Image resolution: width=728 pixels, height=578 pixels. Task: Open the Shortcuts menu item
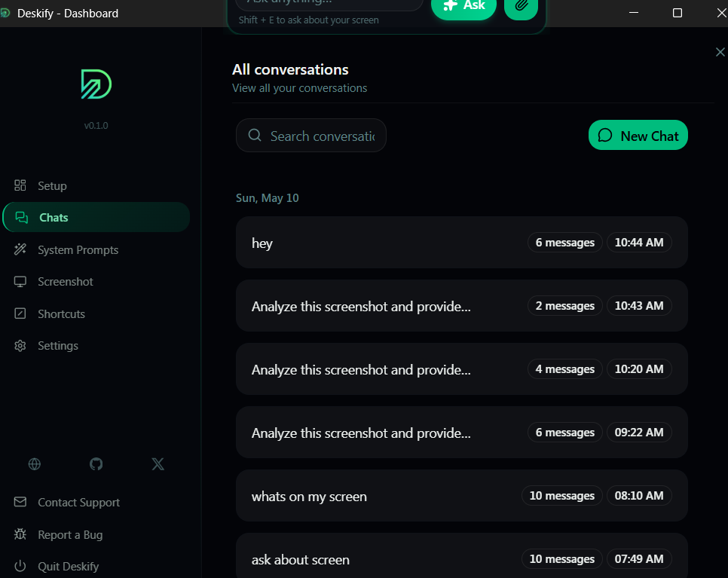click(x=96, y=313)
